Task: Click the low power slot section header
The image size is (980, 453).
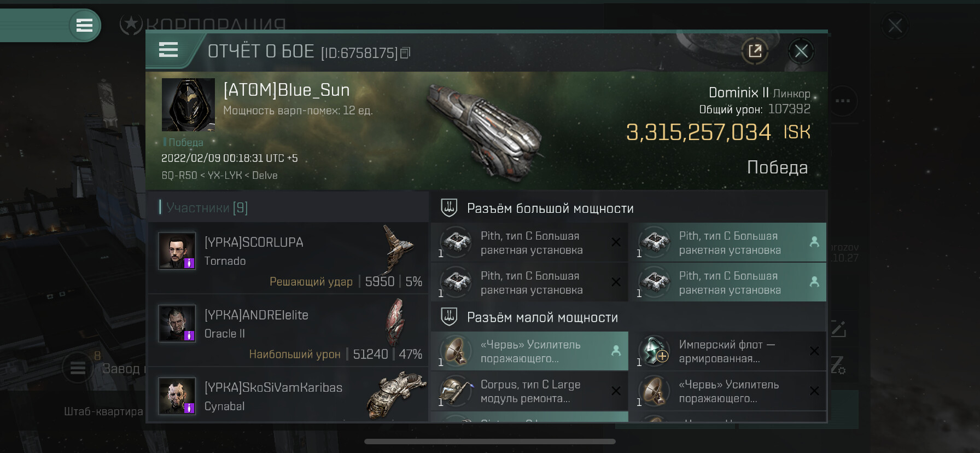Action: coord(542,317)
